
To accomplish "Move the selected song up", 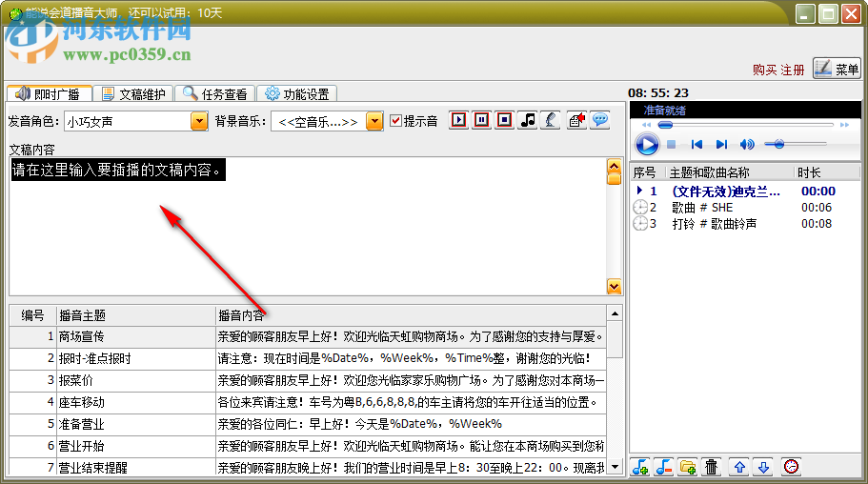I will click(739, 467).
